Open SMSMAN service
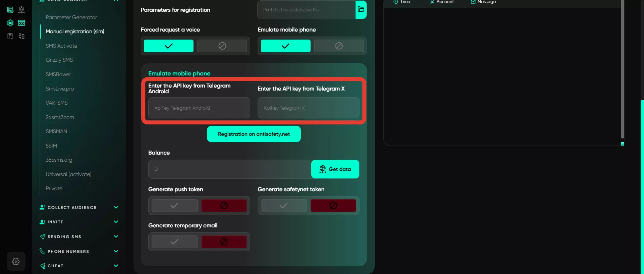 coord(56,131)
